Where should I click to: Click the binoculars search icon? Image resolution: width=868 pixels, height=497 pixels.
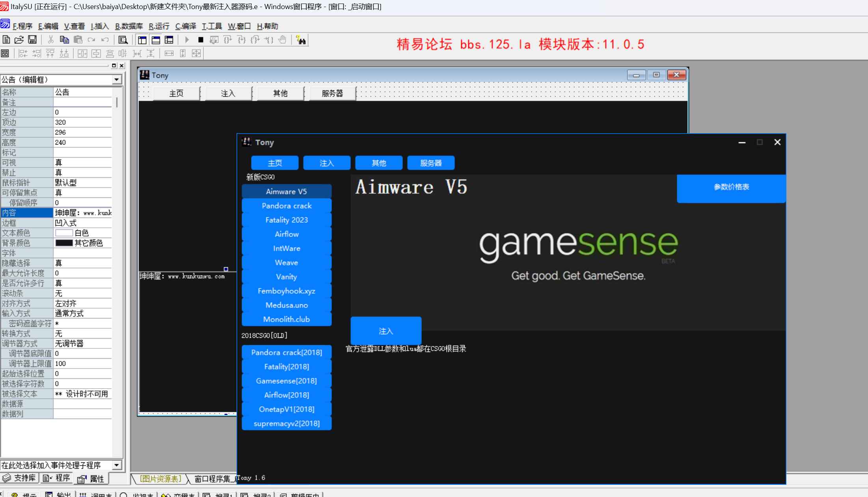click(301, 40)
